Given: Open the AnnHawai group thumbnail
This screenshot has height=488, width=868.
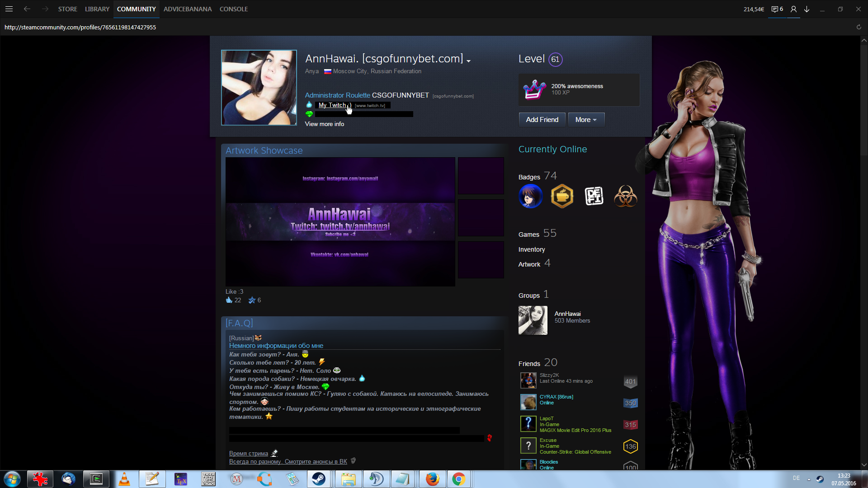Looking at the screenshot, I should (x=533, y=320).
